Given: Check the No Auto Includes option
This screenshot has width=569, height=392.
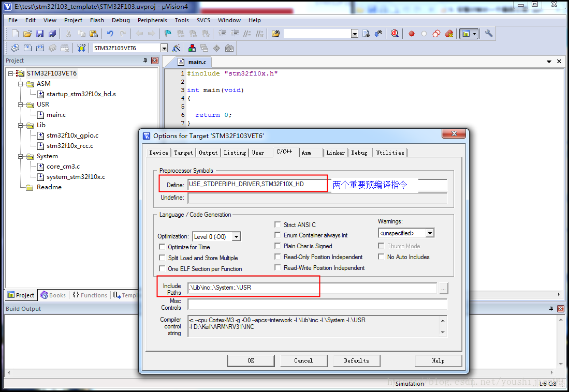Looking at the screenshot, I should pos(382,257).
